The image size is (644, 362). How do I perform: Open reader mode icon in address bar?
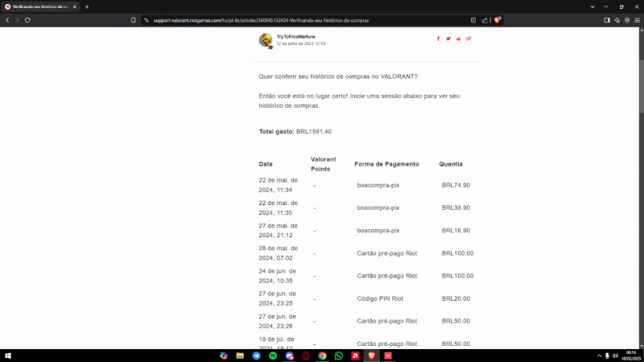473,20
